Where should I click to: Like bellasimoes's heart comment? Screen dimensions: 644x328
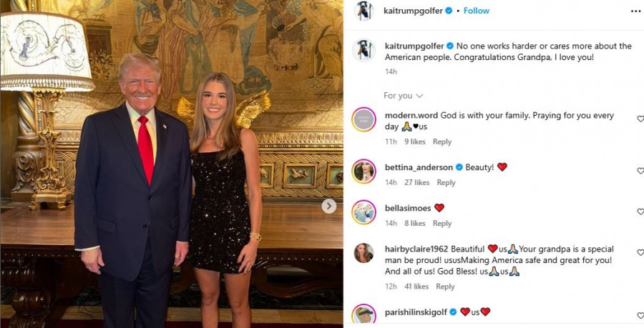(640, 212)
